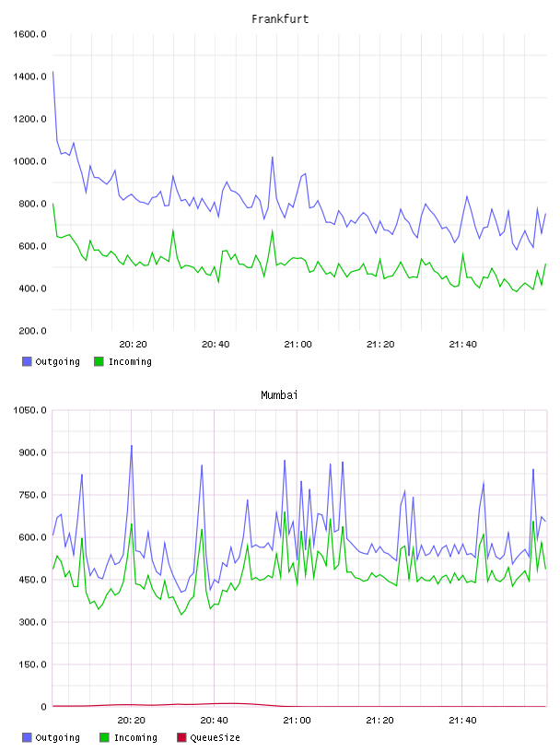Click the 750.0 y-axis label on Mumbai chart
Screen dimensions: 560x752
click(32, 495)
